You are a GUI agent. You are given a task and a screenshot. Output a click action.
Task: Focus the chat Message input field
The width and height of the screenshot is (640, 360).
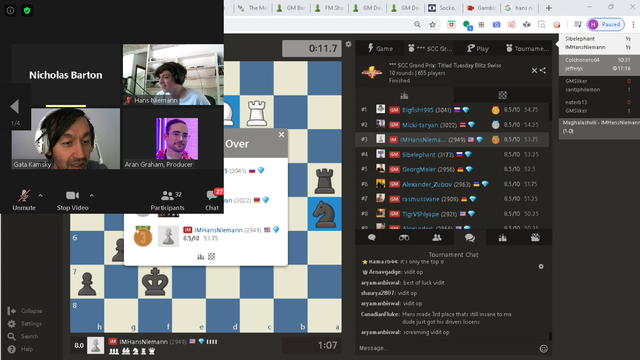tap(447, 348)
